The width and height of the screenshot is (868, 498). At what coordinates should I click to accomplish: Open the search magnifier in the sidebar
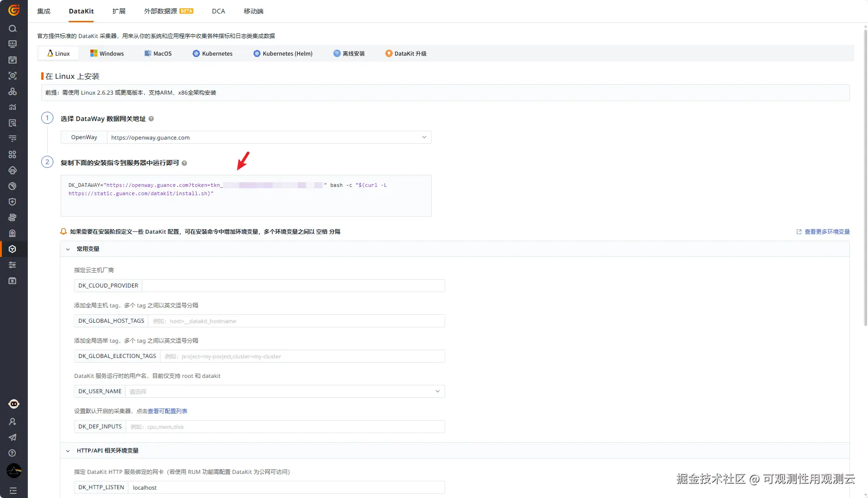(x=13, y=28)
